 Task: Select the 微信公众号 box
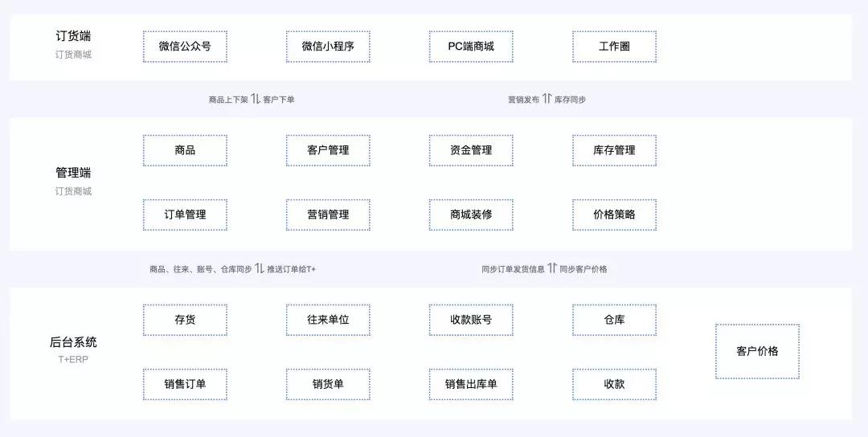(185, 47)
